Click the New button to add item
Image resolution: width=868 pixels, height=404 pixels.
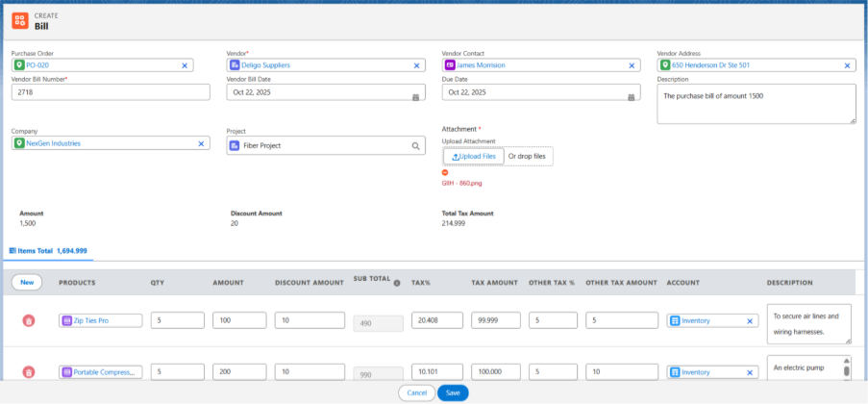27,283
